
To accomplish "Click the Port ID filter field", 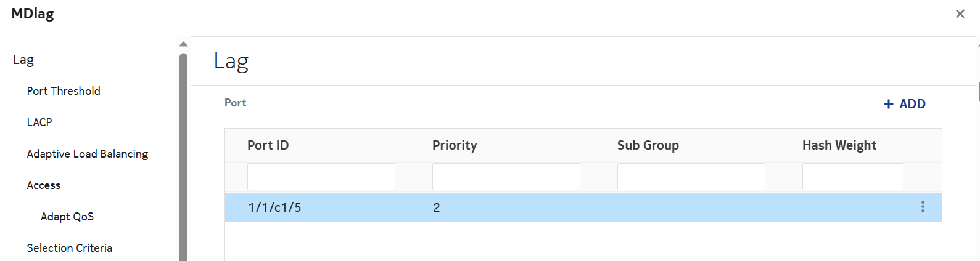I will click(x=321, y=177).
